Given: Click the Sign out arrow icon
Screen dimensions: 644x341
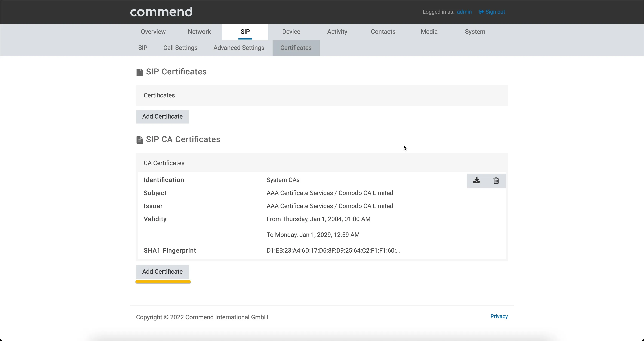Looking at the screenshot, I should (x=481, y=12).
